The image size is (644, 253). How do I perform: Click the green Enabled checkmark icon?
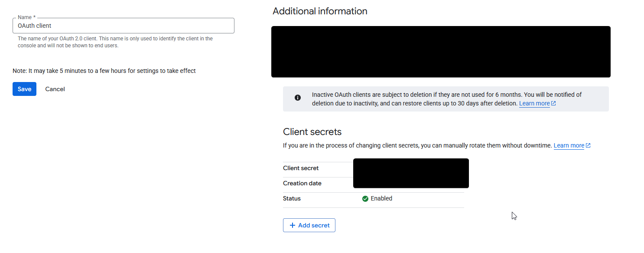click(365, 199)
